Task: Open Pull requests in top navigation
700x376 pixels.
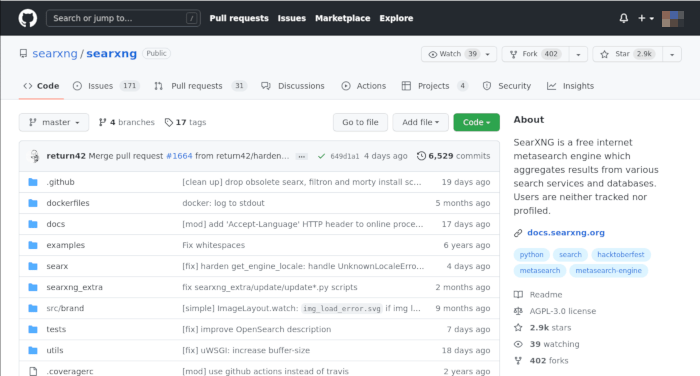Action: click(x=239, y=18)
